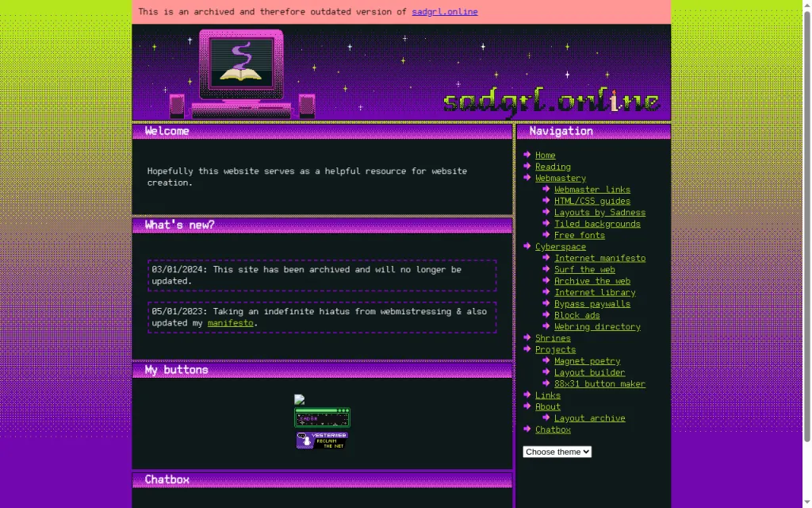812x508 pixels.
Task: Click the Yesterweb Reclaim the Net button
Action: [322, 440]
